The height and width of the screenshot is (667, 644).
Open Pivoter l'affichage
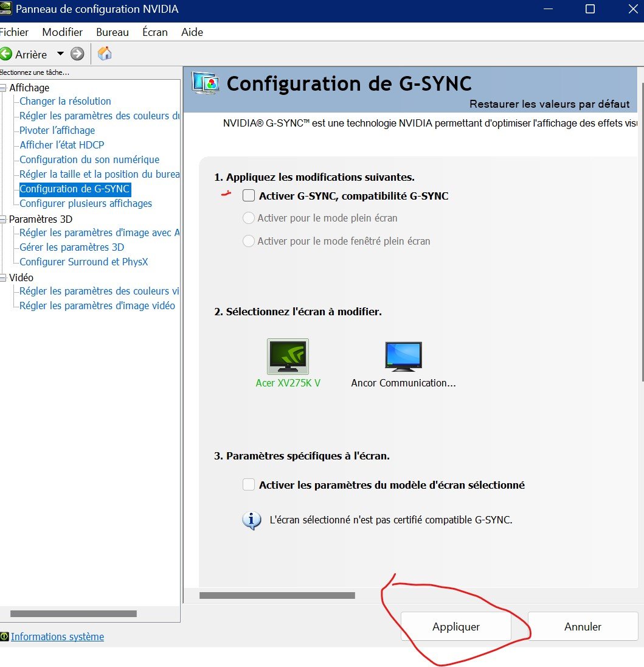pyautogui.click(x=57, y=130)
